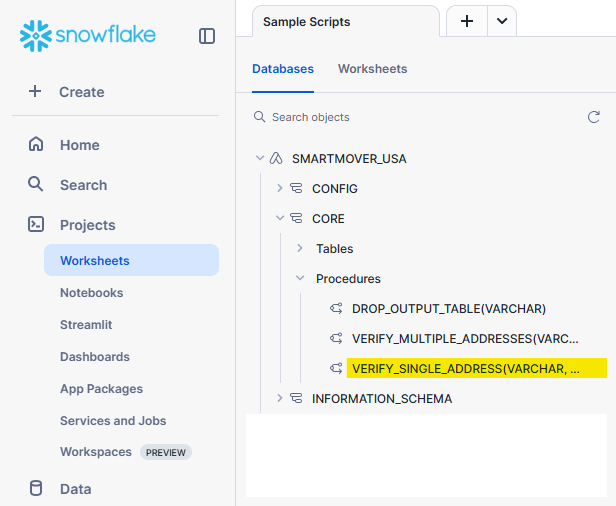Image resolution: width=616 pixels, height=506 pixels.
Task: Collapse the sidebar with the panel toggle icon
Action: [207, 36]
